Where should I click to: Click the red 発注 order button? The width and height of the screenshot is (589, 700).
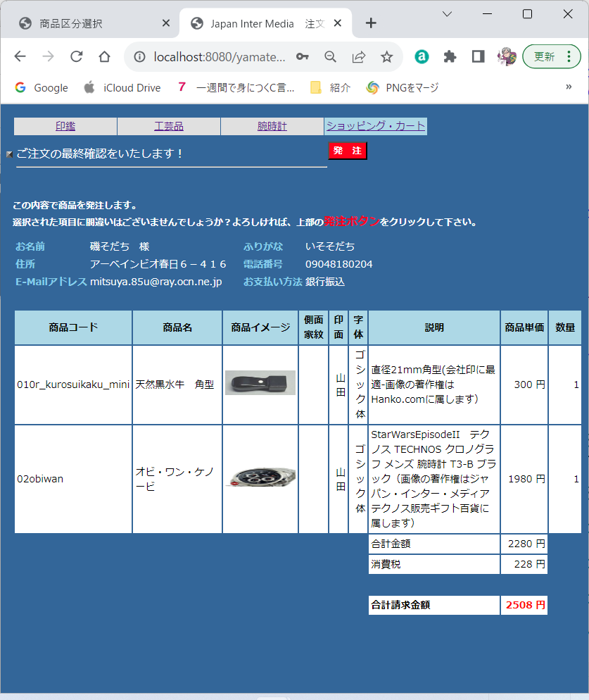[348, 151]
